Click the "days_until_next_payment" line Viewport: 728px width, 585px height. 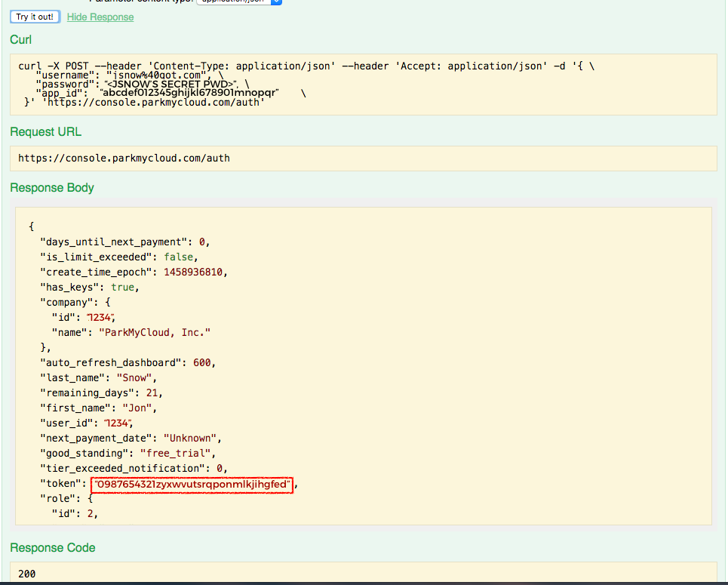pyautogui.click(x=125, y=242)
